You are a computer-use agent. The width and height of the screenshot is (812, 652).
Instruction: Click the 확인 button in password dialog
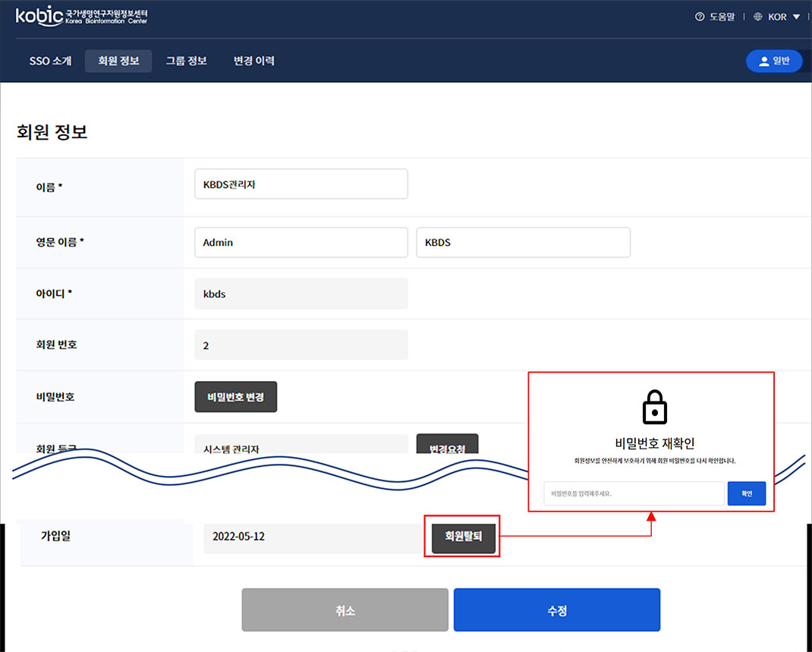pos(746,493)
